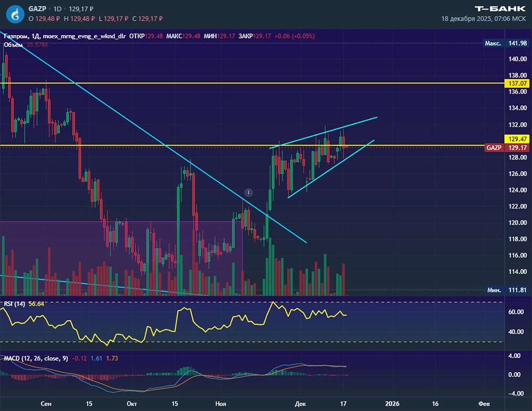The width and height of the screenshot is (532, 411).
Task: Click the 'Ноя' time axis label
Action: (221, 404)
